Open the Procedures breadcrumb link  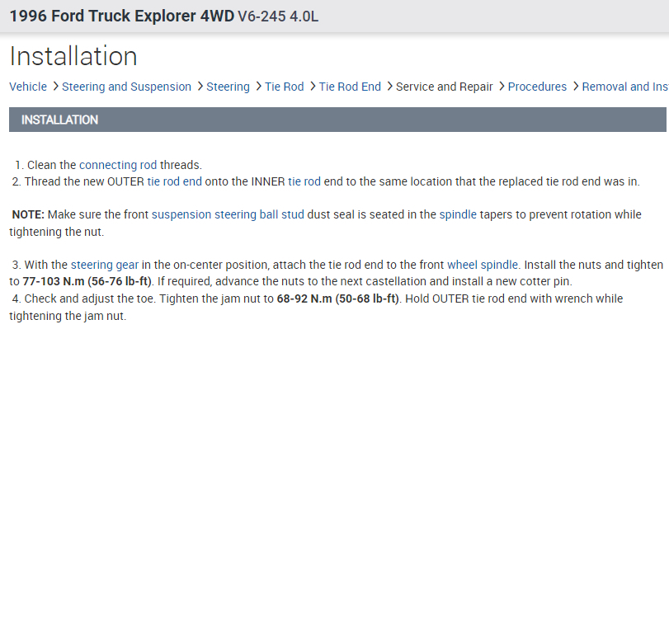537,87
